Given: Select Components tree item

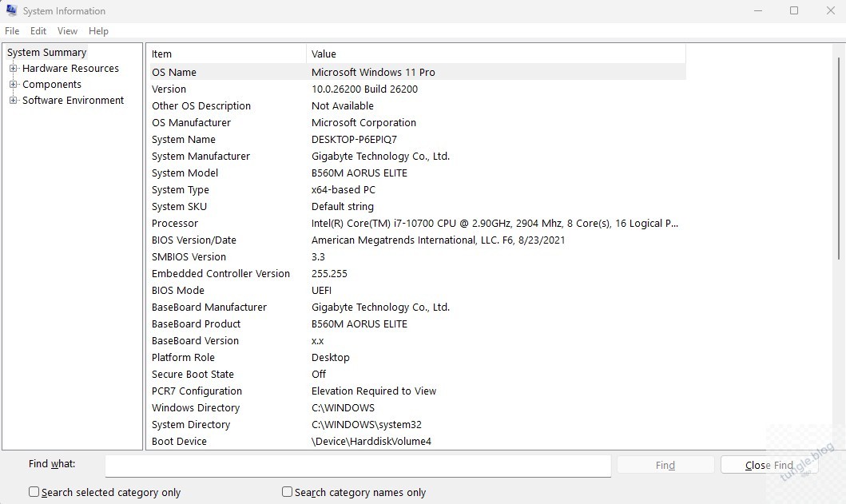Looking at the screenshot, I should [52, 84].
